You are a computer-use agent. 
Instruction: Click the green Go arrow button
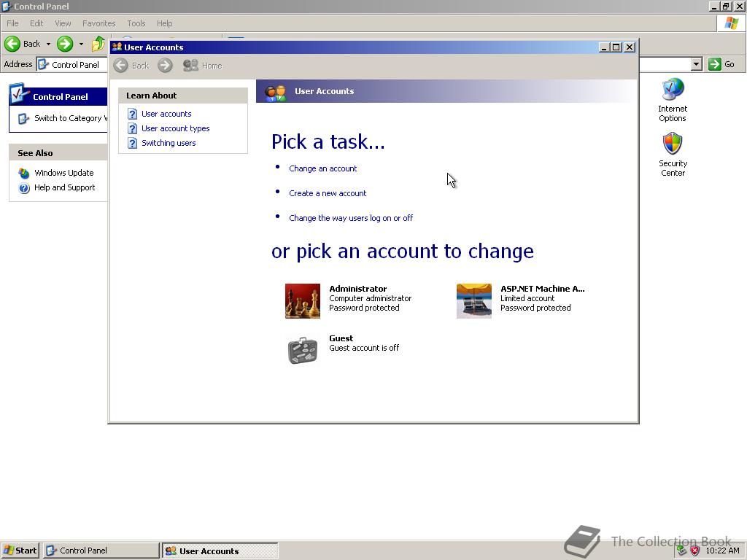point(715,64)
